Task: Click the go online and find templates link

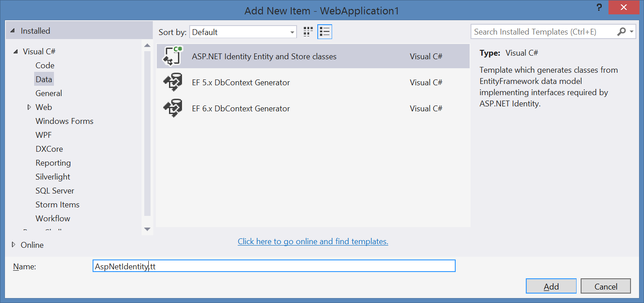Action: click(313, 241)
